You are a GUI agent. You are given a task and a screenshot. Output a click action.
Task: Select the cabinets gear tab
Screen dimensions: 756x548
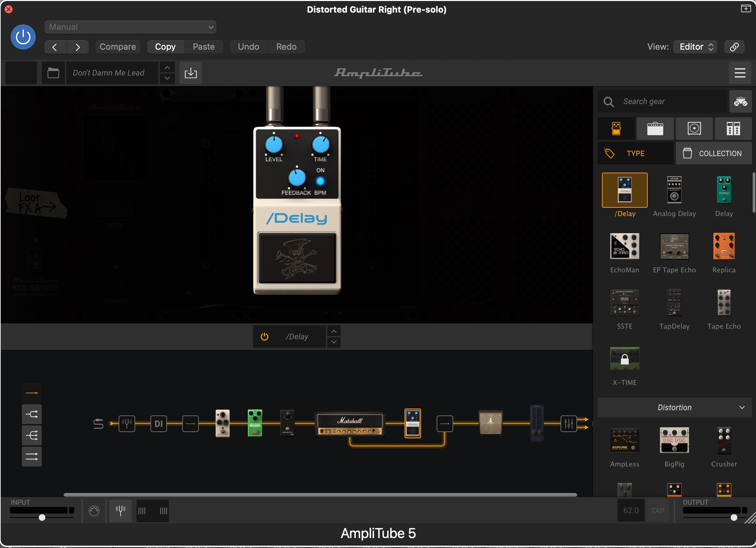point(694,129)
